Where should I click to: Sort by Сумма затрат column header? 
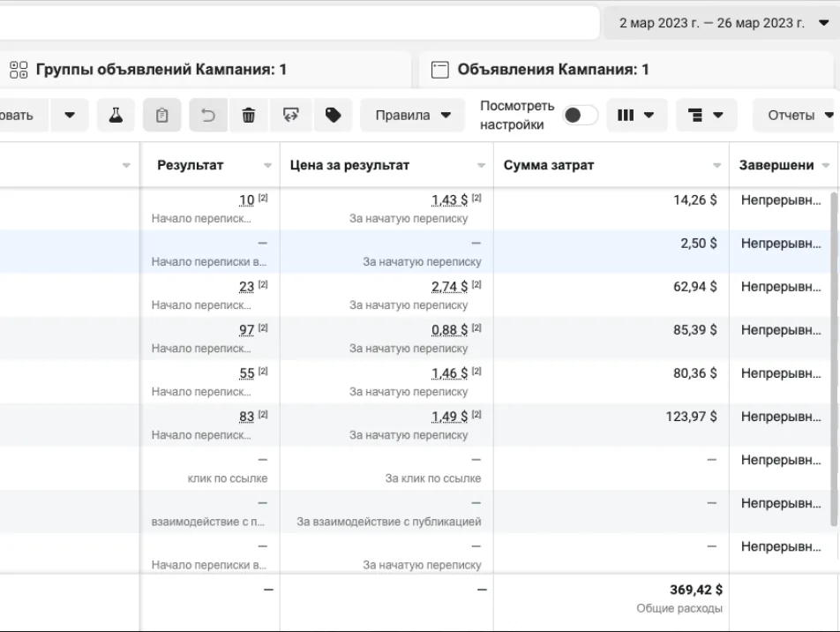tap(549, 165)
